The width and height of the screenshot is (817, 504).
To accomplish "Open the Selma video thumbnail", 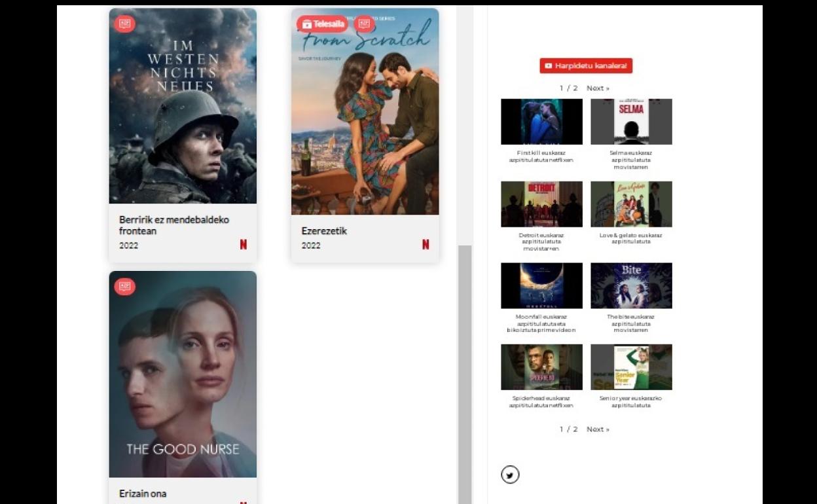I will (x=631, y=122).
